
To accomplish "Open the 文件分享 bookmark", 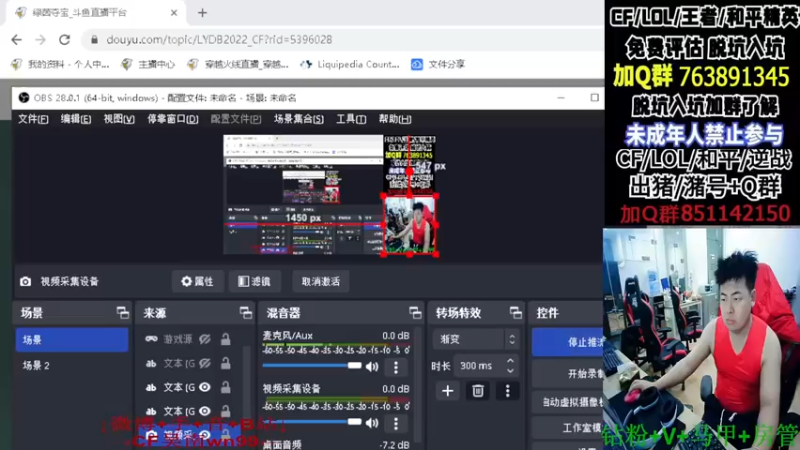I will pyautogui.click(x=438, y=64).
